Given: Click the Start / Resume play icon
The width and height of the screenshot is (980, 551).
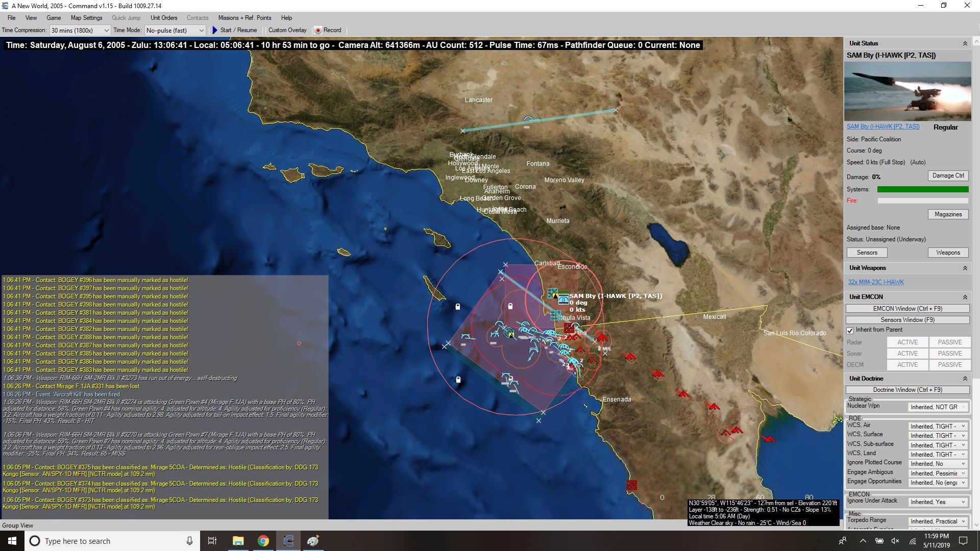Looking at the screenshot, I should (215, 30).
